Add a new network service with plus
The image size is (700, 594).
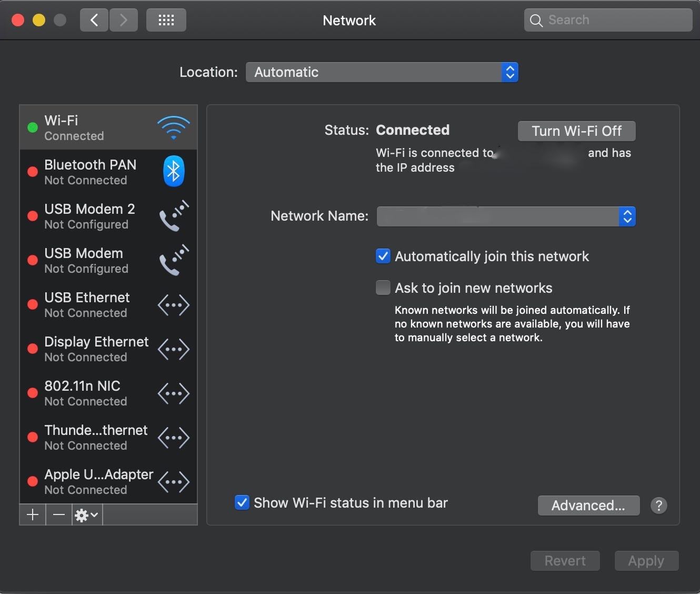tap(33, 514)
